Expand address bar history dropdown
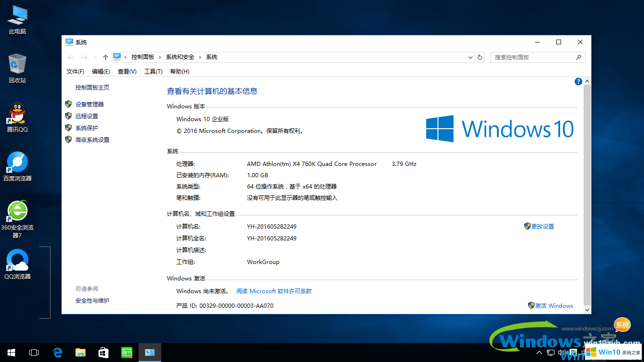Viewport: 644px width, 362px height. [x=471, y=57]
